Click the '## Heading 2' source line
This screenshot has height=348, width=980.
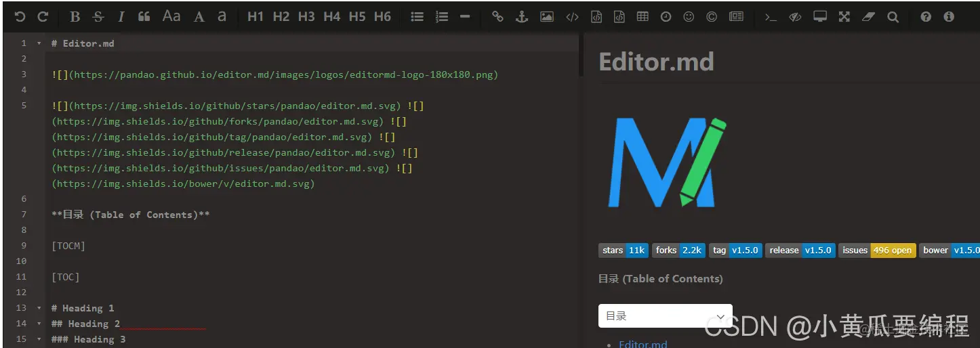tap(85, 324)
